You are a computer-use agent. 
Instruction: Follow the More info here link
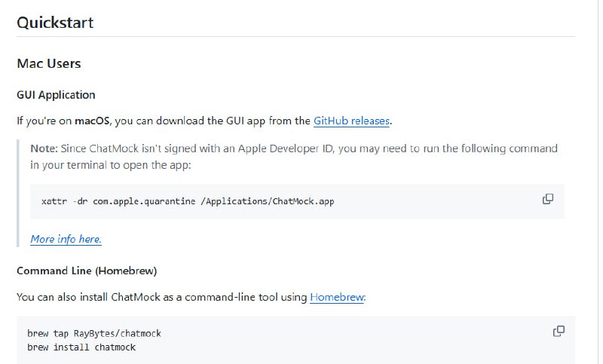click(66, 239)
